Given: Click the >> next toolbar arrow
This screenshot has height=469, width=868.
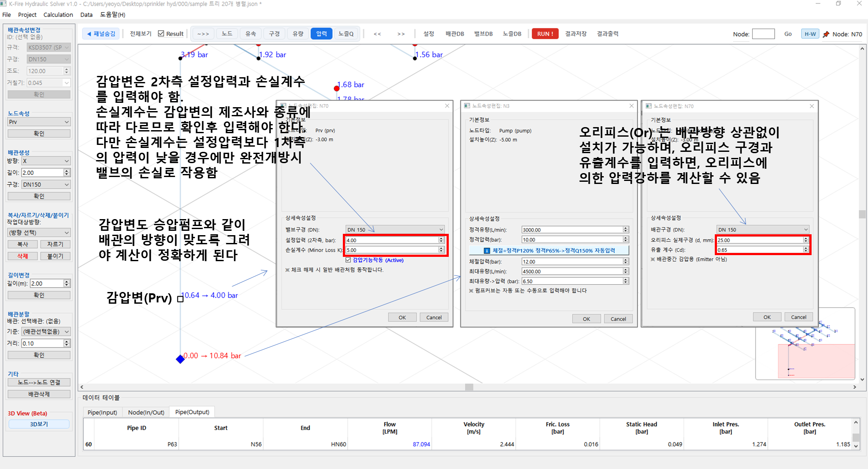Looking at the screenshot, I should pyautogui.click(x=401, y=34).
